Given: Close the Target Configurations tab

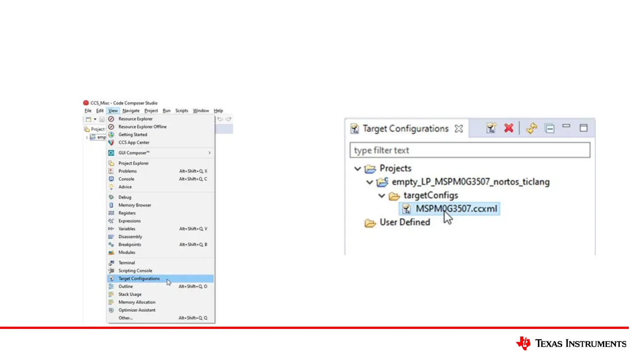Looking at the screenshot, I should coord(458,129).
